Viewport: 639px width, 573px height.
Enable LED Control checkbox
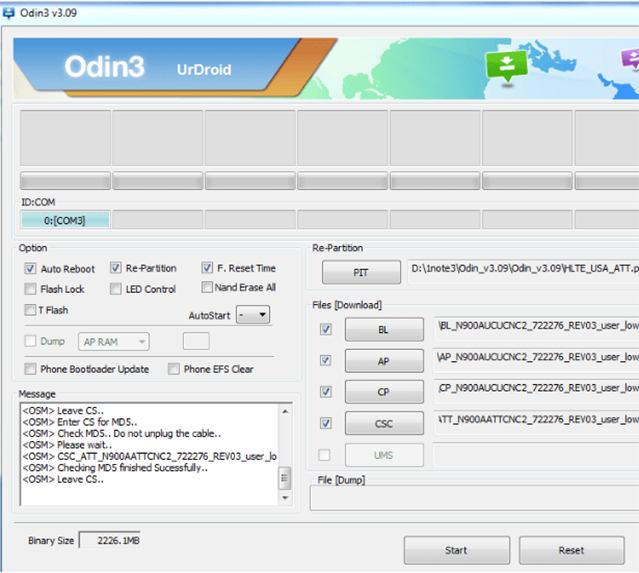116,289
